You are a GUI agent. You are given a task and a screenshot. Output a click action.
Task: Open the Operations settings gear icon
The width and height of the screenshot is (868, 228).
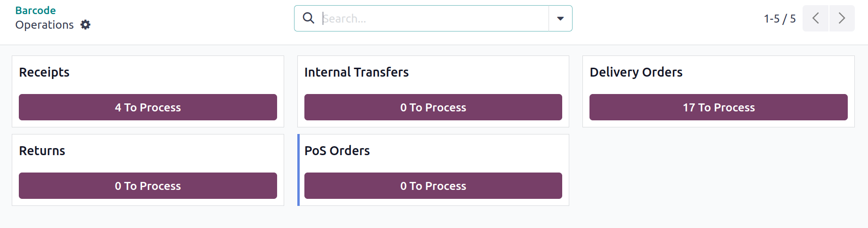[85, 24]
